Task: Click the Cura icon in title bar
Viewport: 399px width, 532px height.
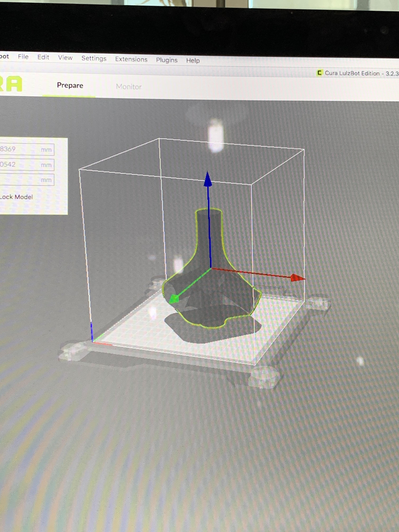Action: tap(319, 73)
